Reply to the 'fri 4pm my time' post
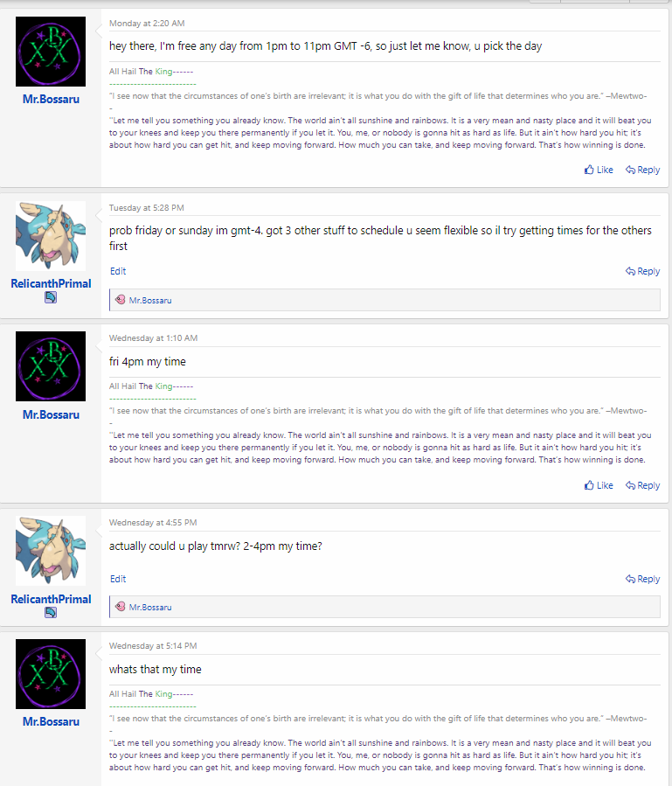 click(642, 485)
